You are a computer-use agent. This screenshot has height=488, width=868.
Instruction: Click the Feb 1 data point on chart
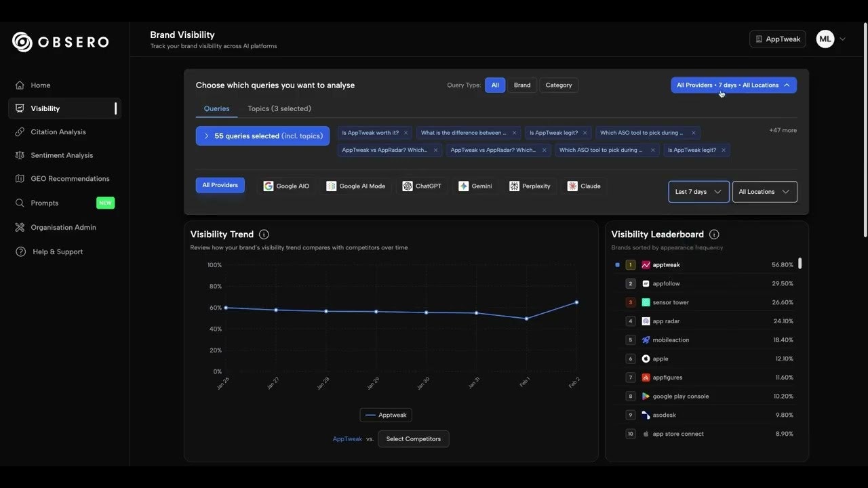[x=527, y=319]
